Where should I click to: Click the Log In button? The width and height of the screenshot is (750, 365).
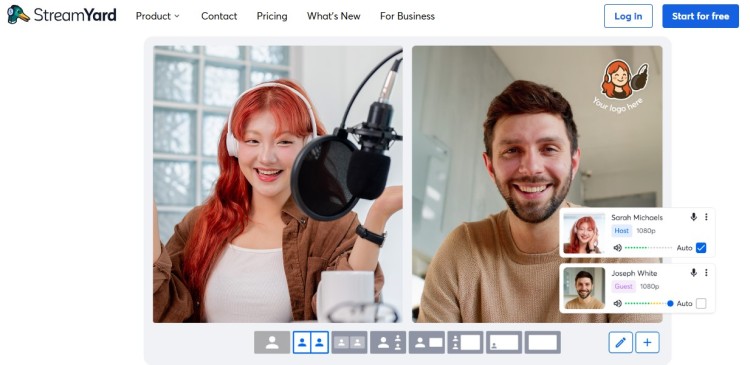628,16
